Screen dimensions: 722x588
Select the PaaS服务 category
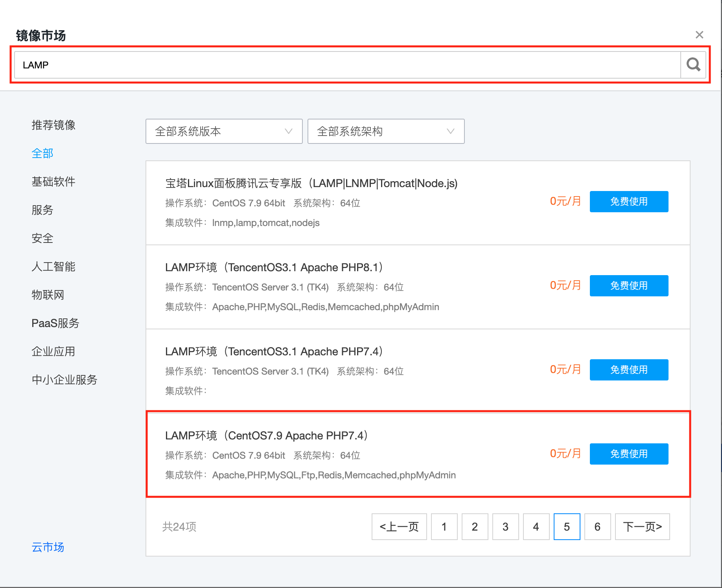coord(55,323)
